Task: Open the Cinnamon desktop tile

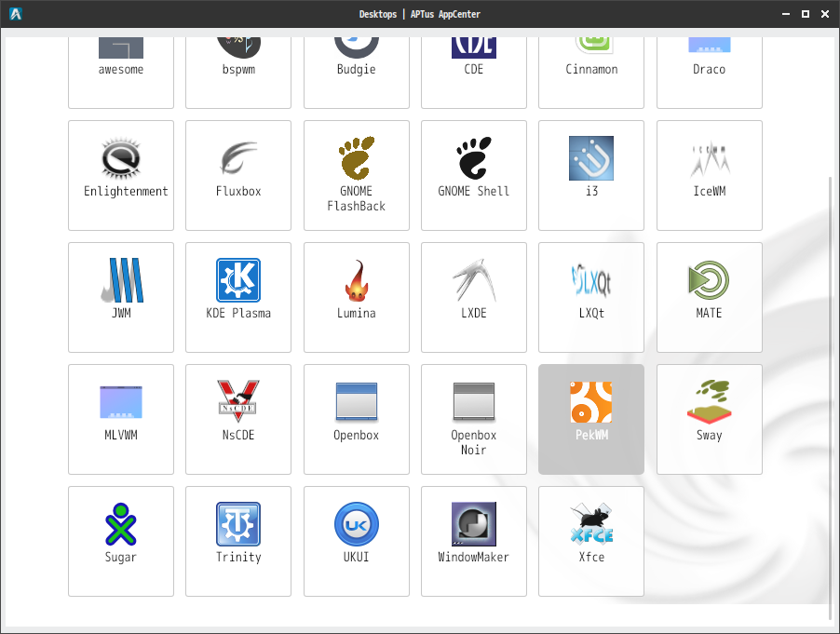Action: (x=591, y=71)
